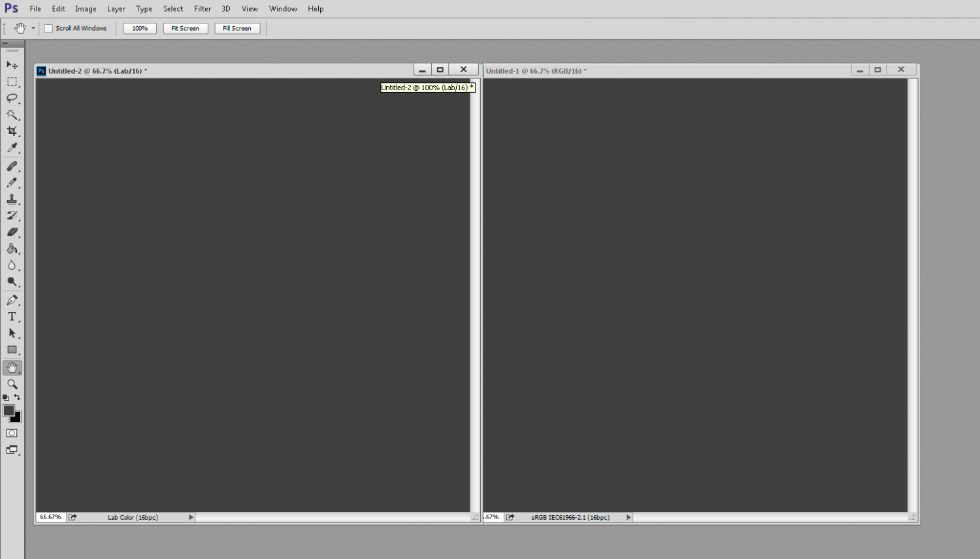
Task: Reset default foreground and background colors
Action: [x=6, y=397]
